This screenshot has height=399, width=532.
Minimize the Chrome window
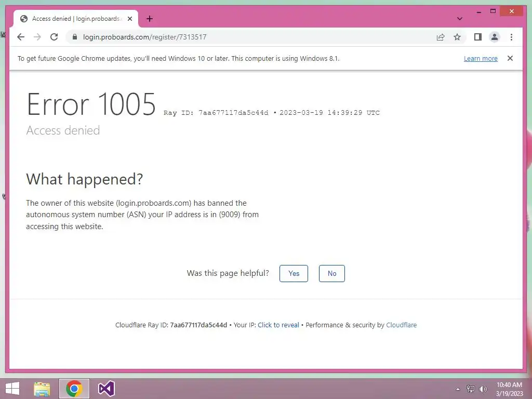[x=478, y=11]
